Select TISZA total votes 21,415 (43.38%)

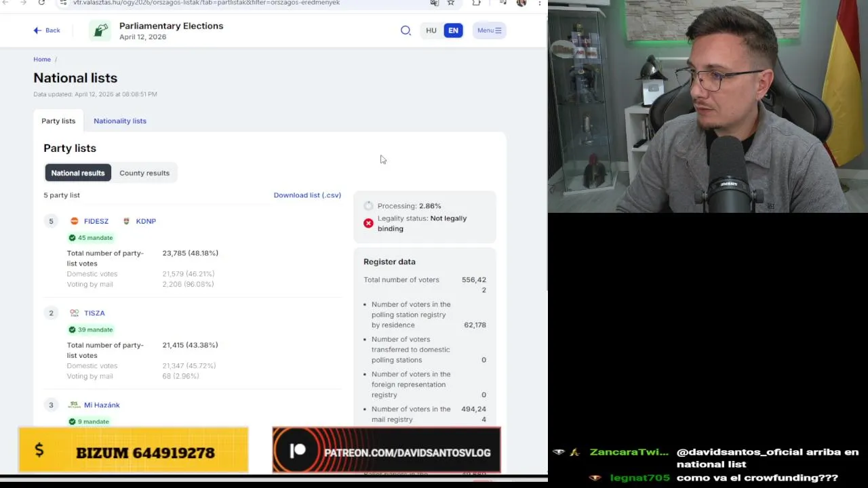[x=190, y=346]
